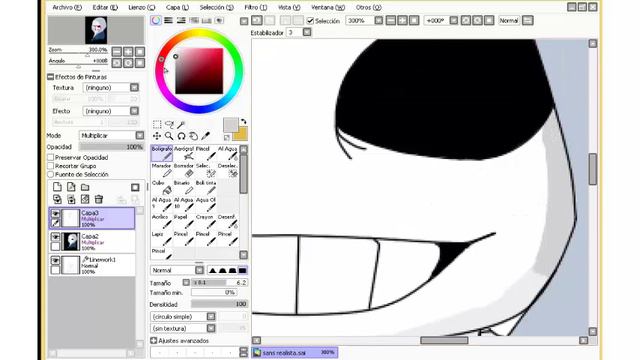Open the Editar menu

point(105,7)
